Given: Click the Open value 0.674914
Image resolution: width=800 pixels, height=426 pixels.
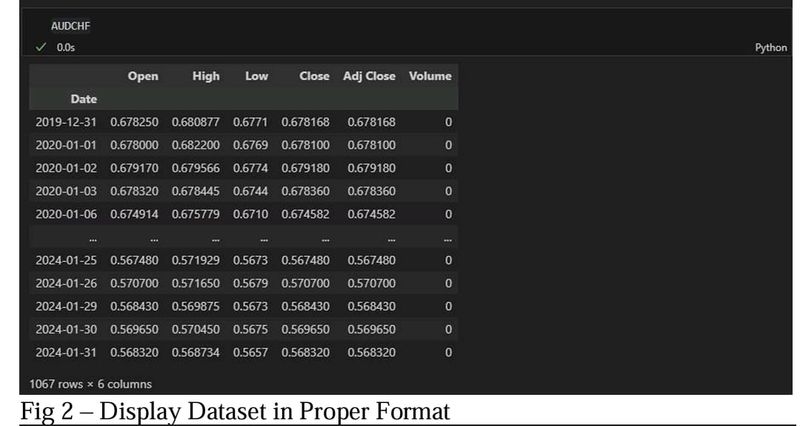Looking at the screenshot, I should [x=134, y=214].
